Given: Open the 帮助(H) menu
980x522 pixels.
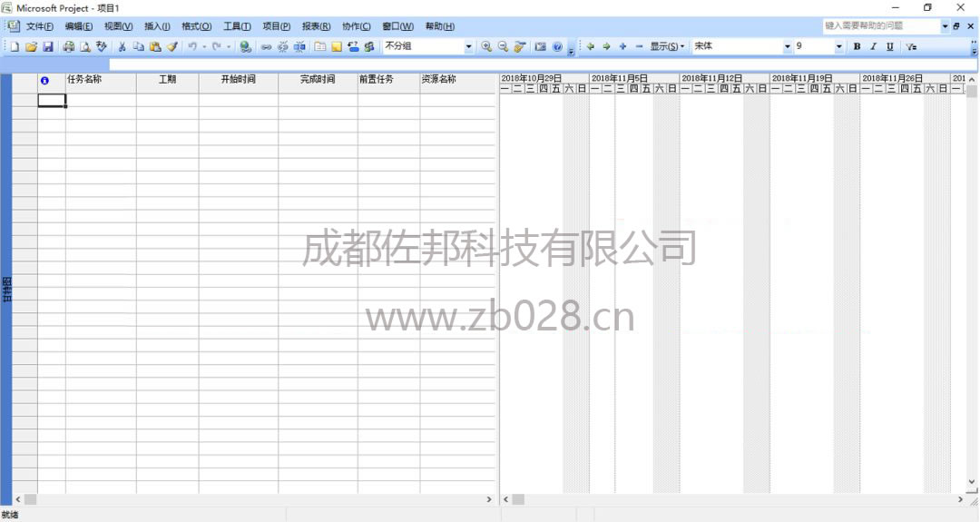Looking at the screenshot, I should click(439, 26).
